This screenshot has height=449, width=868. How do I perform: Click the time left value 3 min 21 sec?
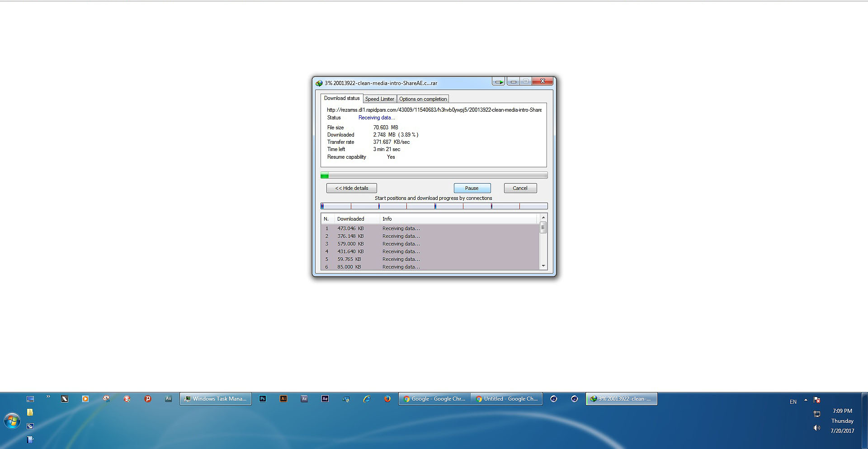coord(387,149)
